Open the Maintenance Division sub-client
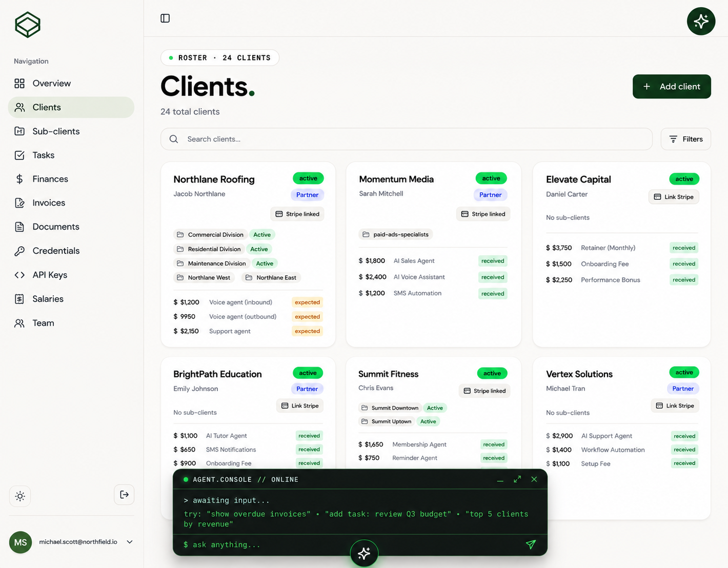Screen dimensions: 728x568 [211, 263]
